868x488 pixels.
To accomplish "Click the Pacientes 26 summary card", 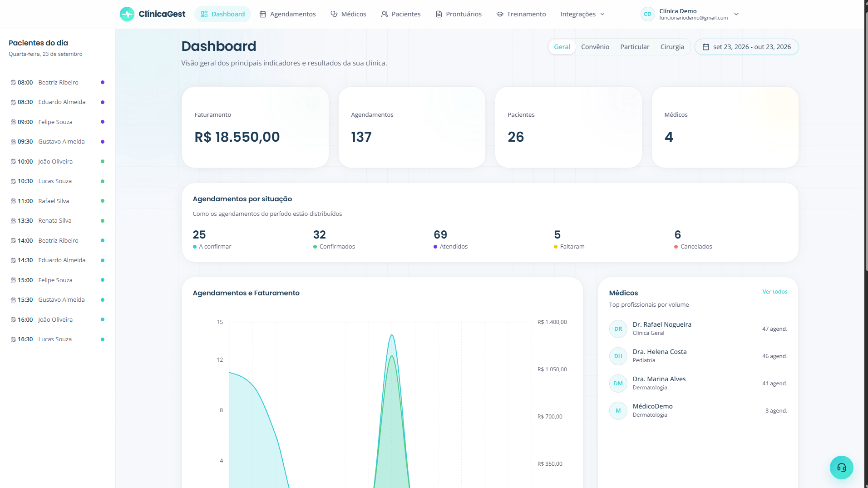I will pyautogui.click(x=568, y=127).
